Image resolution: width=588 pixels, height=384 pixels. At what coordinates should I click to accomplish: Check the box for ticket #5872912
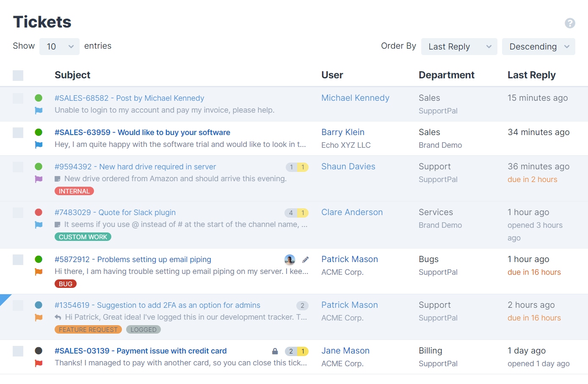coord(18,260)
